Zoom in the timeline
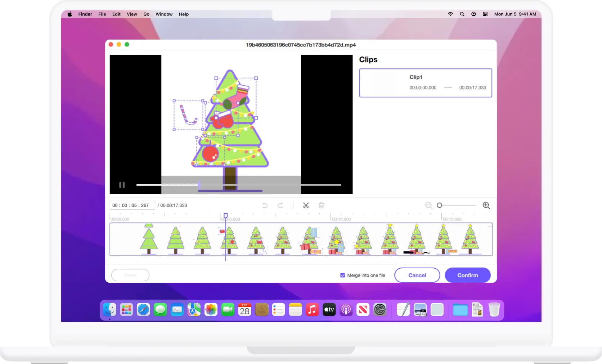 coord(486,205)
